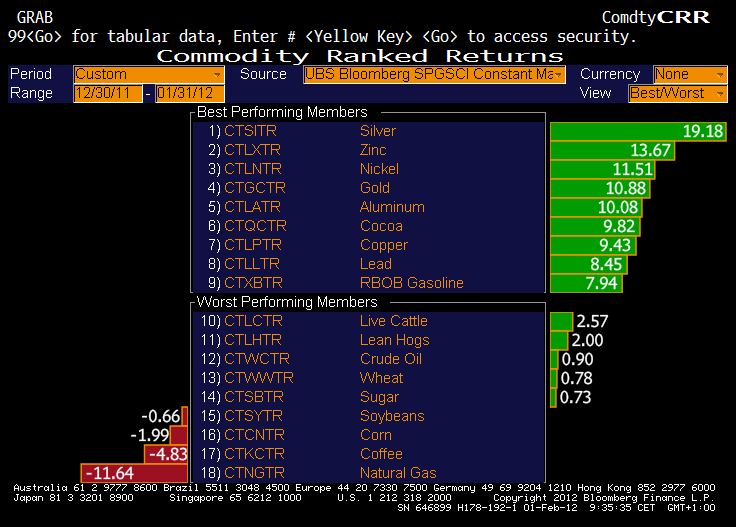736x527 pixels.
Task: Open the Period dropdown set to Custom
Action: (x=149, y=75)
